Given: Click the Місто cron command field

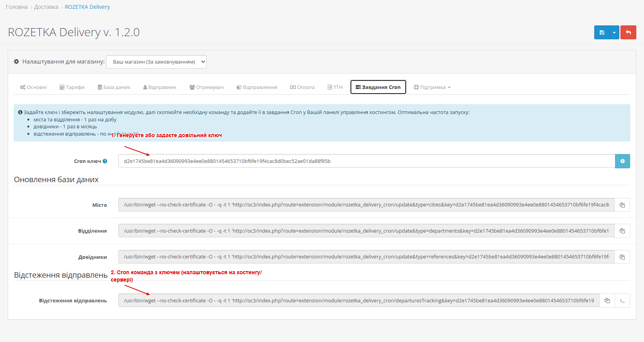Looking at the screenshot, I should coord(366,205).
